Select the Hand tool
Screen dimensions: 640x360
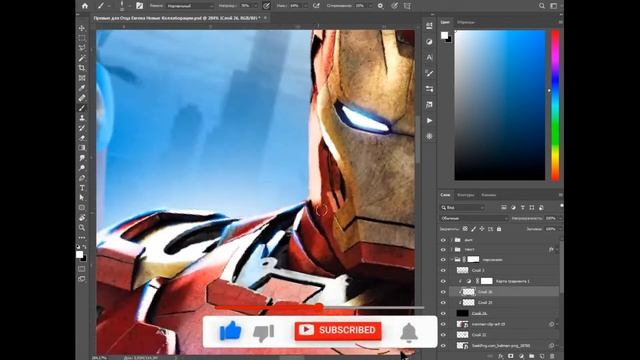click(82, 218)
